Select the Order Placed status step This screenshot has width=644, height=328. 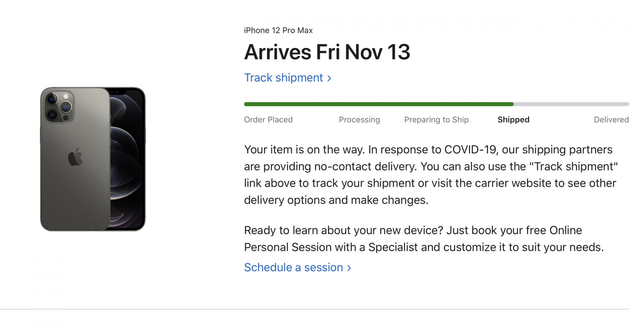point(268,120)
